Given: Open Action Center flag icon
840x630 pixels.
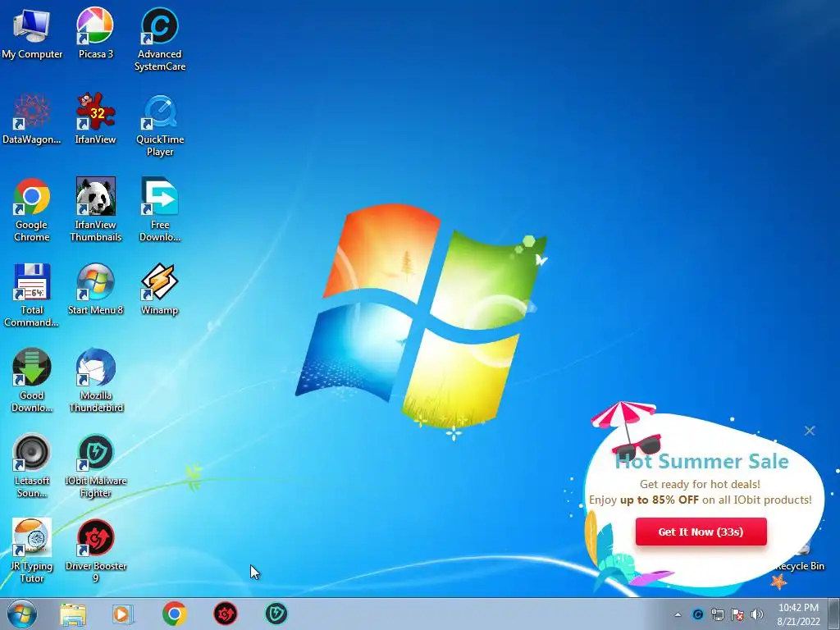Looking at the screenshot, I should [x=737, y=614].
